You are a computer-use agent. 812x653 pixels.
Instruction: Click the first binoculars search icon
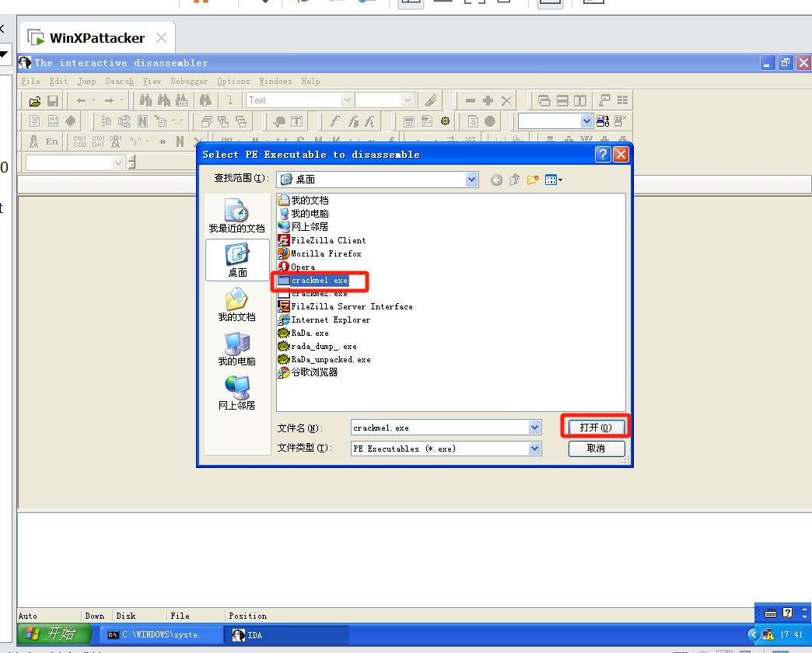tap(146, 100)
